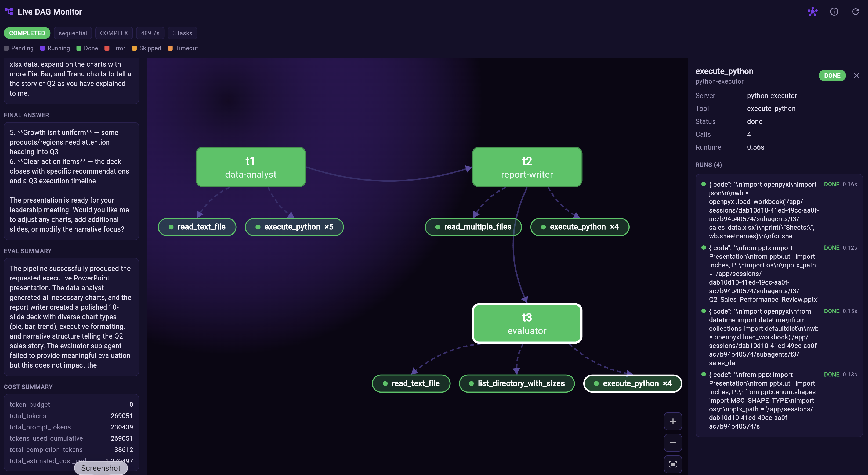
Task: Select the t2 report-writer node
Action: click(x=527, y=167)
